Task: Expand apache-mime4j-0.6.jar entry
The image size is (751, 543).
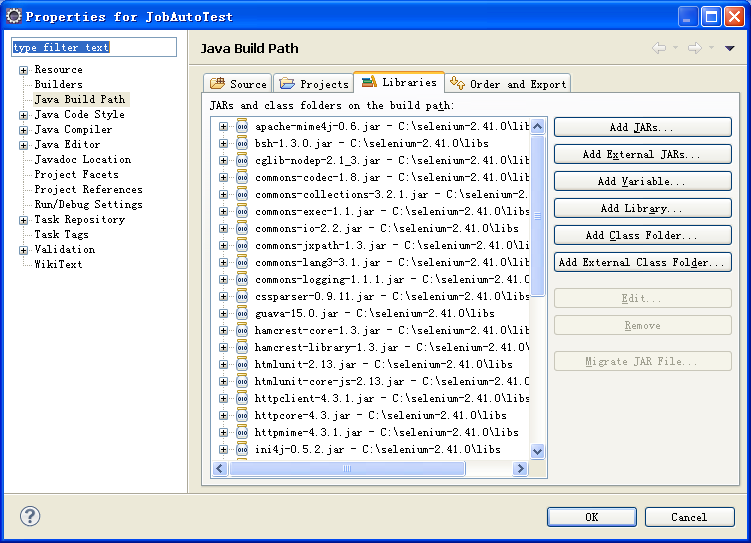Action: (223, 126)
